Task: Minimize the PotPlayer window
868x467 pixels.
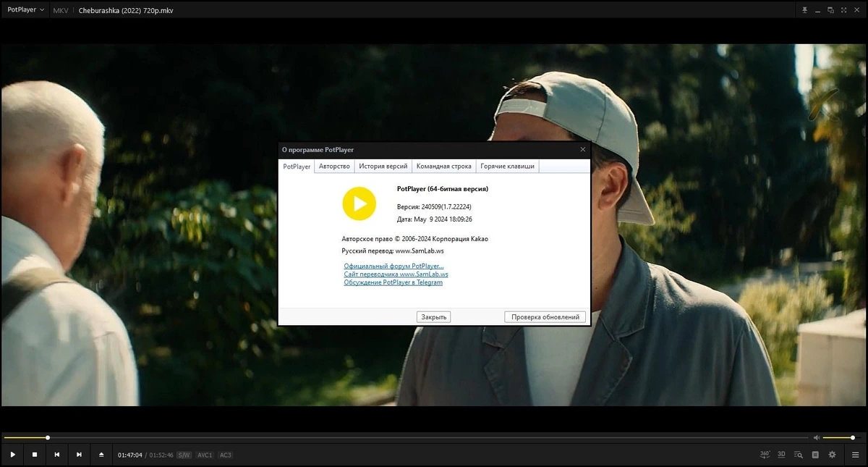Action: point(817,12)
